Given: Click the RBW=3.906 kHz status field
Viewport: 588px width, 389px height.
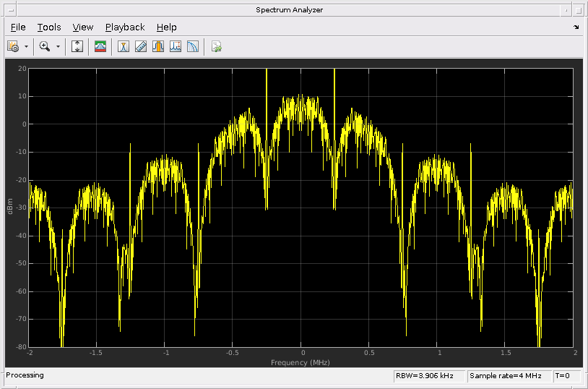Looking at the screenshot, I should [x=428, y=376].
